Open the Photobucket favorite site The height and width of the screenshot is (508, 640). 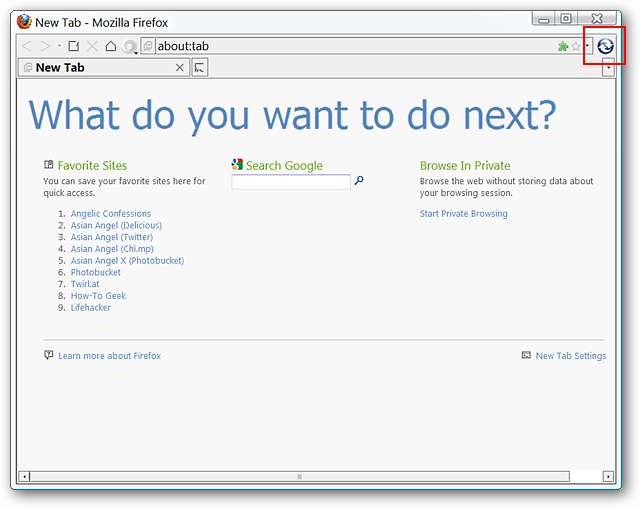point(96,272)
